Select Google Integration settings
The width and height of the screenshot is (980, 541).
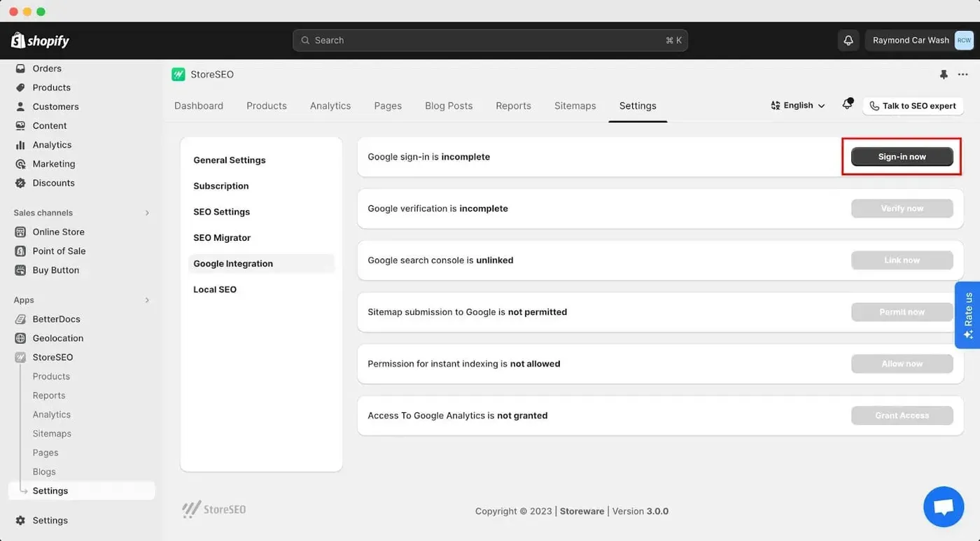click(x=261, y=264)
